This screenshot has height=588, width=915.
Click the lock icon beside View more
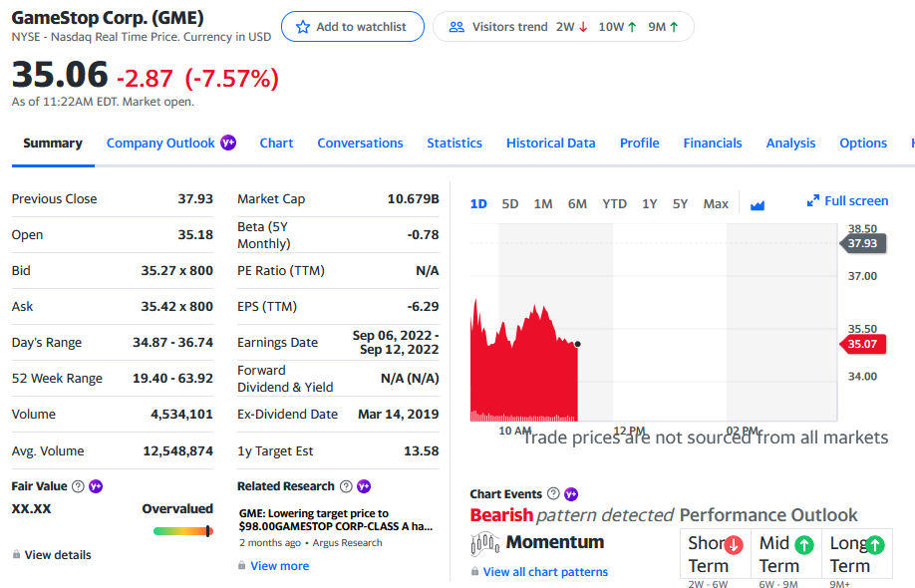click(x=241, y=565)
